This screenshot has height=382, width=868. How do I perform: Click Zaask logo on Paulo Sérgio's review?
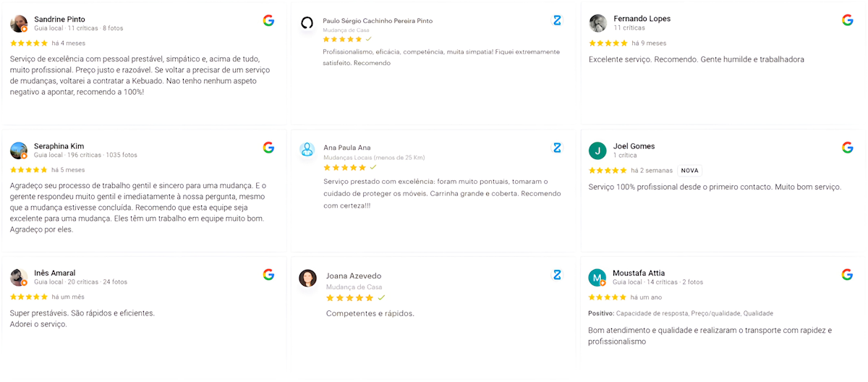557,20
